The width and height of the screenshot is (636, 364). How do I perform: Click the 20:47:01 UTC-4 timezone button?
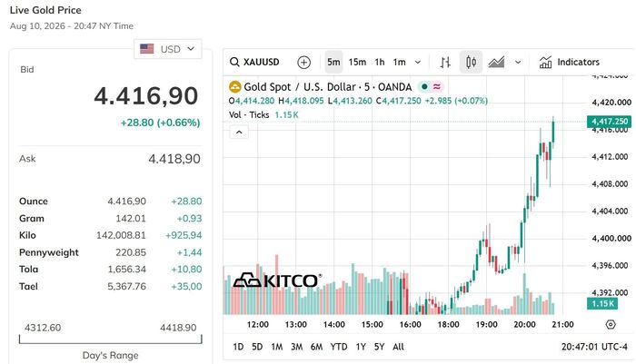click(594, 347)
